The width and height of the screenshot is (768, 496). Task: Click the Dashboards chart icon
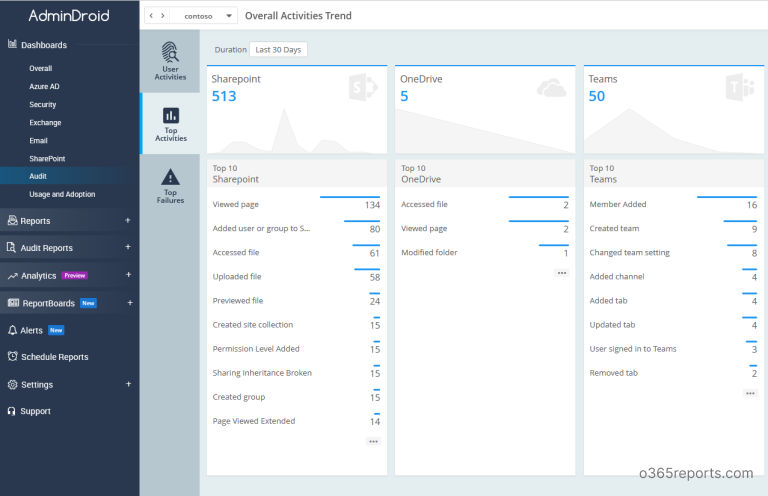click(12, 44)
